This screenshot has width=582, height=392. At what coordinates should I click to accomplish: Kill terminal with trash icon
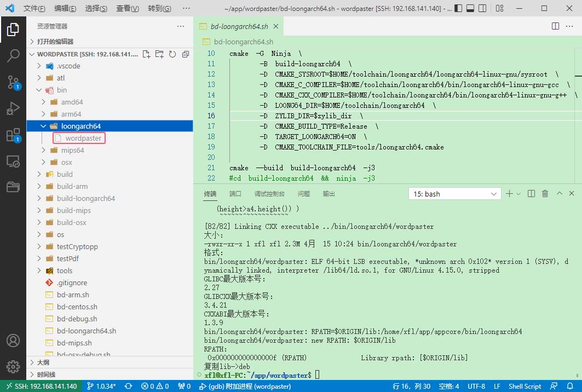click(545, 194)
